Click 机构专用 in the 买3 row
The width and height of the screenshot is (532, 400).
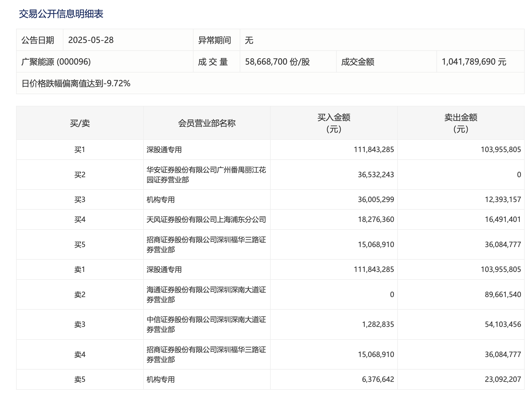click(x=160, y=200)
